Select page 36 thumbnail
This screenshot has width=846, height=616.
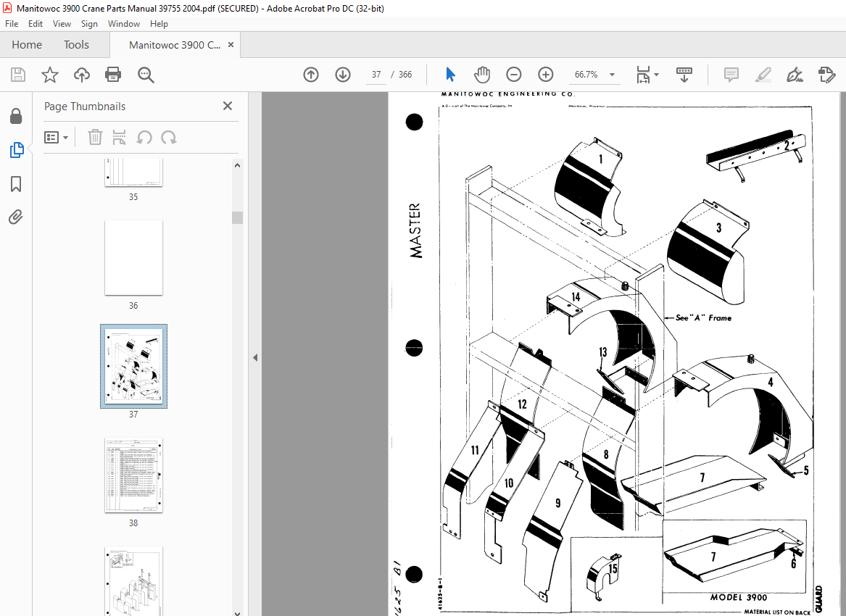(x=133, y=257)
